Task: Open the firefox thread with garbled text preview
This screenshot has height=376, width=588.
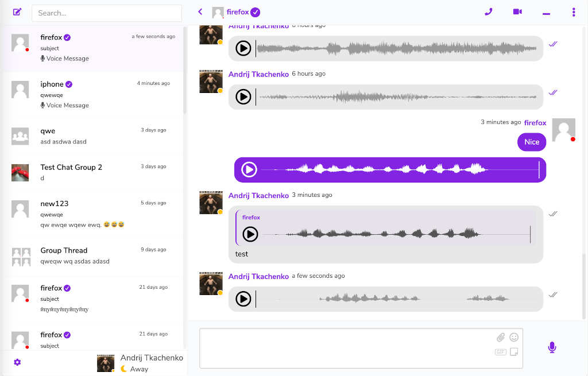Action: [x=92, y=299]
